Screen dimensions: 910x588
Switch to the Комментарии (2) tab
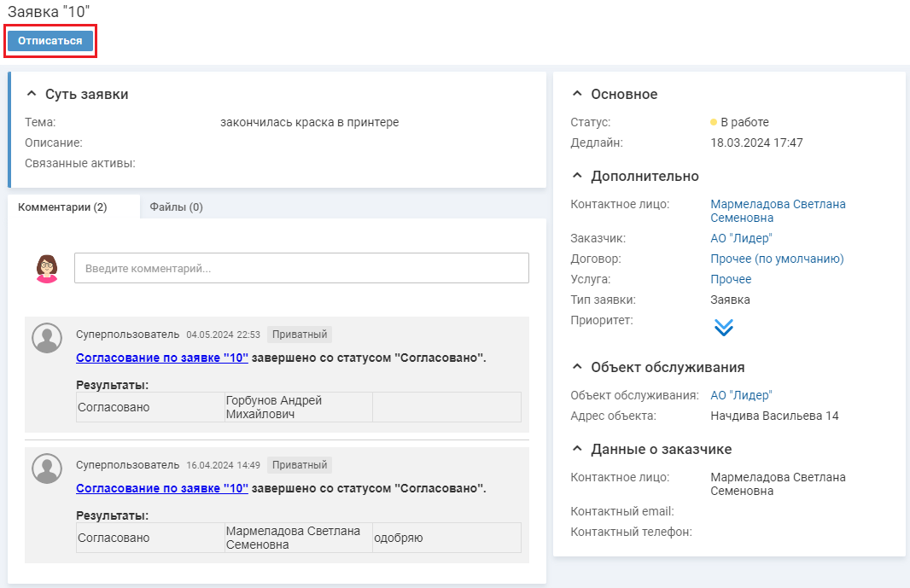62,207
